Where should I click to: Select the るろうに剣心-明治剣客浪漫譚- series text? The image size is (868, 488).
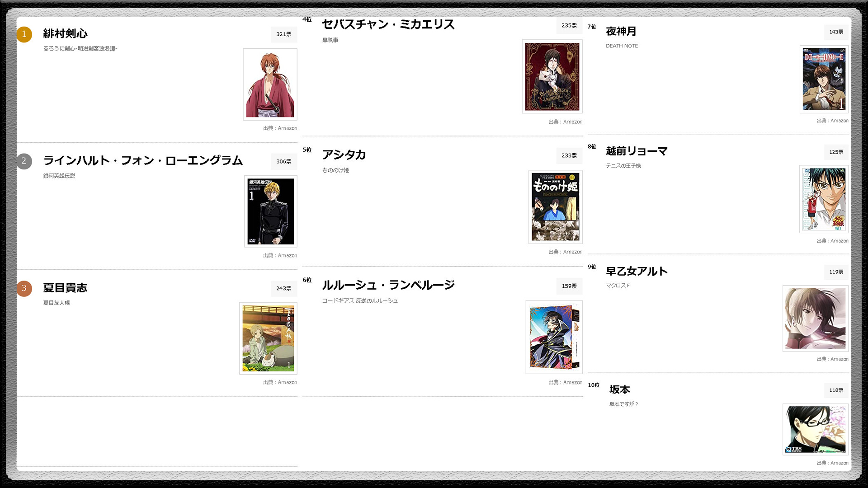point(80,49)
